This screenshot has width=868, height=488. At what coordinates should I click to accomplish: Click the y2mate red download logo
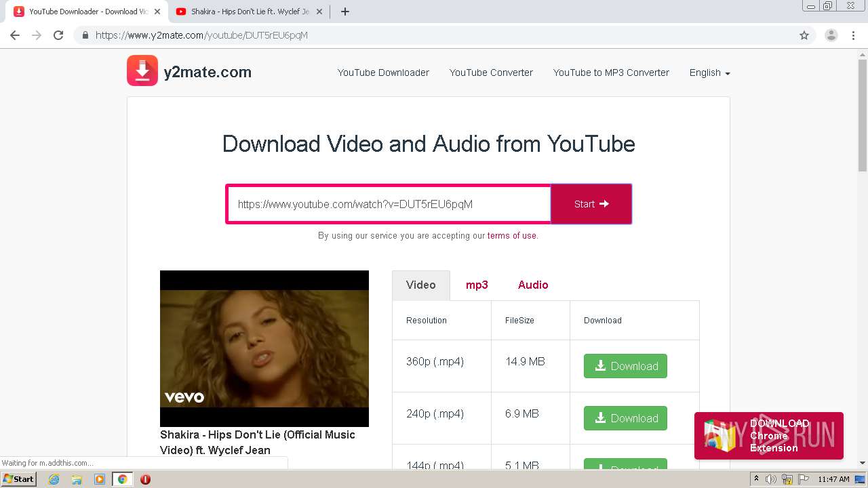click(x=142, y=70)
